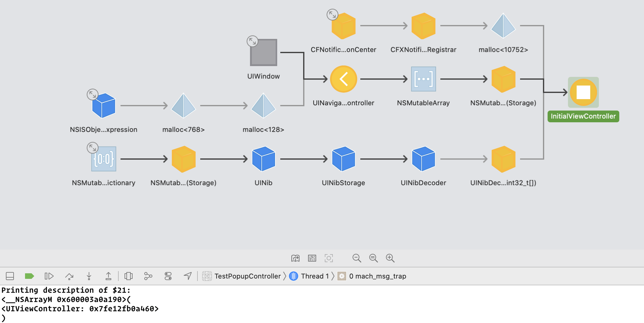
Task: Step over the current line
Action: [69, 276]
